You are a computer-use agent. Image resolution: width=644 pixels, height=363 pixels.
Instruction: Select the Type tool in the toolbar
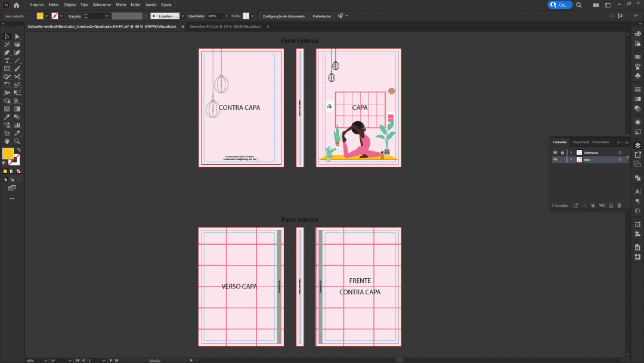pyautogui.click(x=7, y=61)
